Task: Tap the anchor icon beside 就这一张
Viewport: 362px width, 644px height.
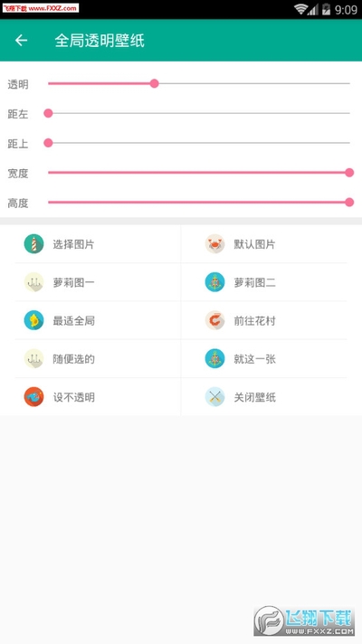Action: pyautogui.click(x=214, y=358)
